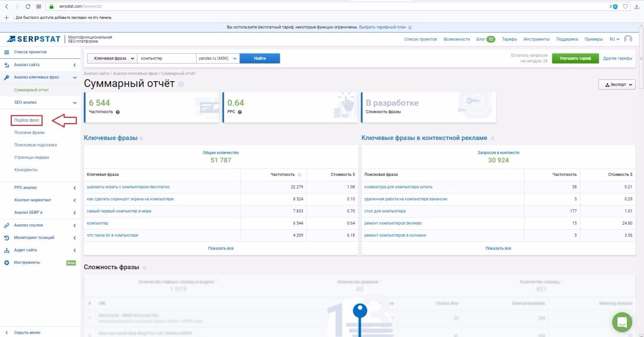This screenshot has height=337, width=644.
Task: Click Показать все under contextual ads table
Action: [x=498, y=248]
